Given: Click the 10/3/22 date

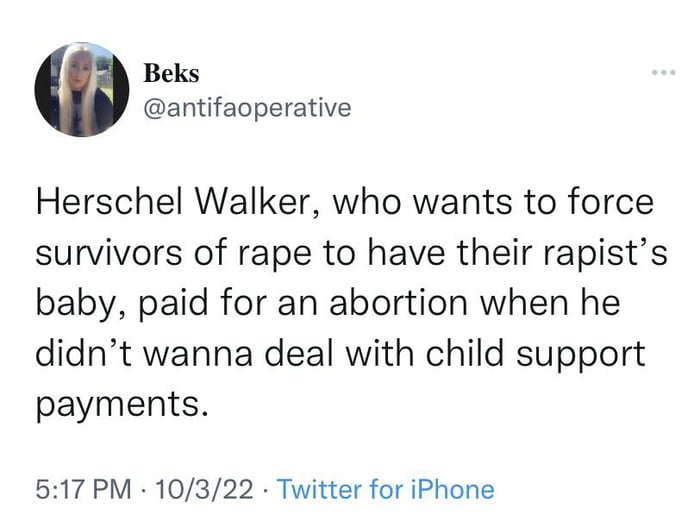Looking at the screenshot, I should pyautogui.click(x=204, y=489).
